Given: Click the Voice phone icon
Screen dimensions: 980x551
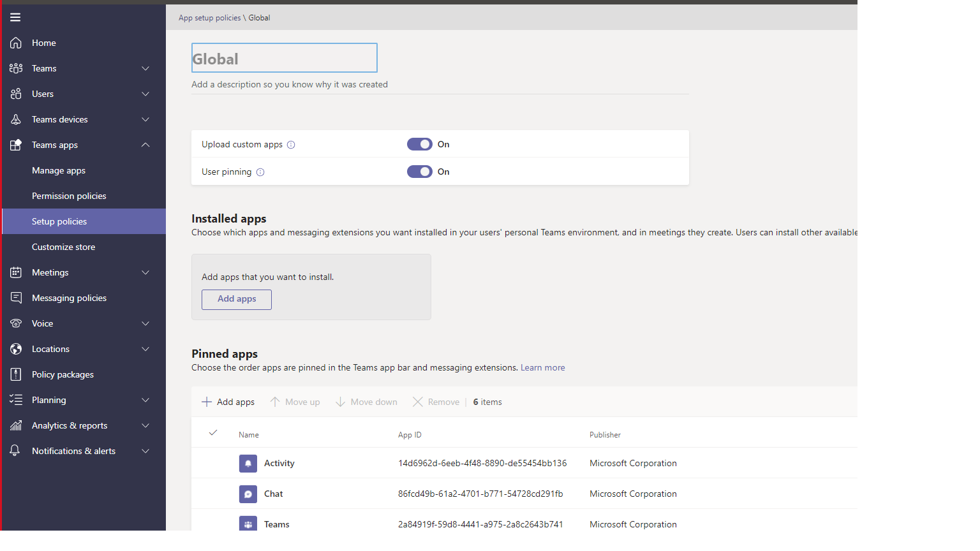Looking at the screenshot, I should (16, 323).
